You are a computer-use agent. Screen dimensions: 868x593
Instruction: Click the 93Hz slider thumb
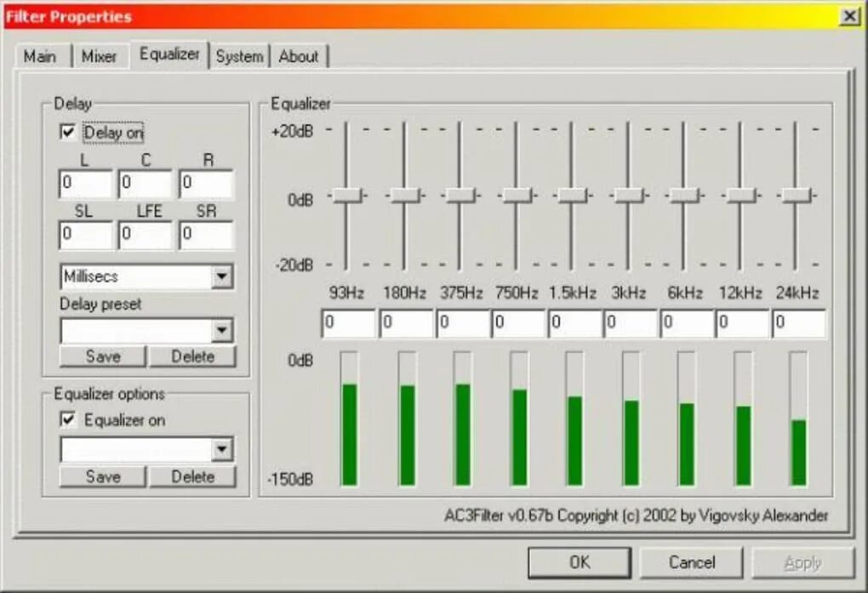pyautogui.click(x=347, y=196)
